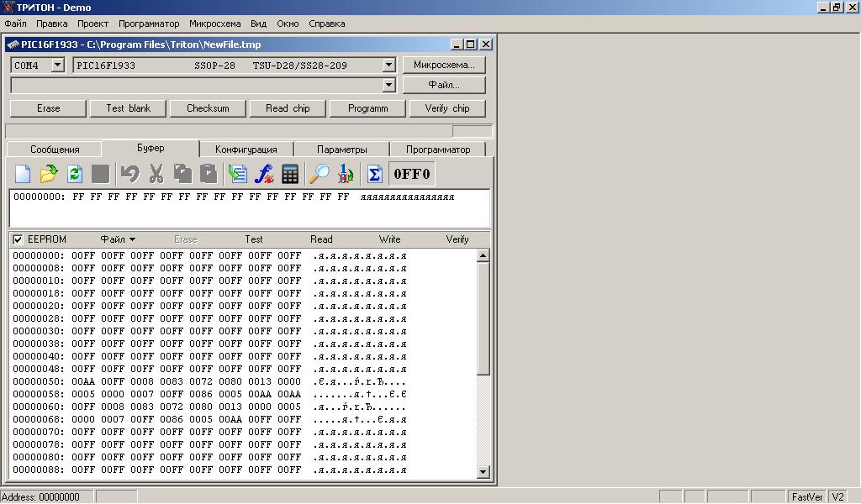Switch to the Конфигурация tab
This screenshot has height=504, width=861.
[246, 150]
